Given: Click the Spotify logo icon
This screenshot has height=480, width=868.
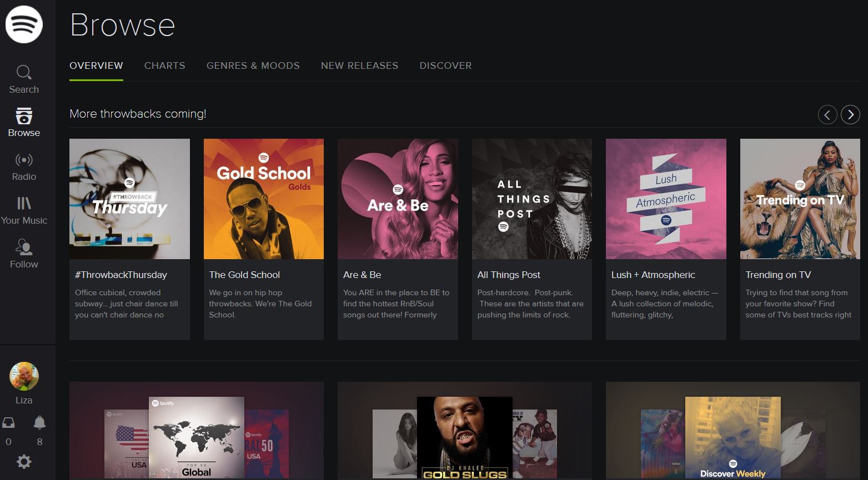Looking at the screenshot, I should pyautogui.click(x=24, y=24).
